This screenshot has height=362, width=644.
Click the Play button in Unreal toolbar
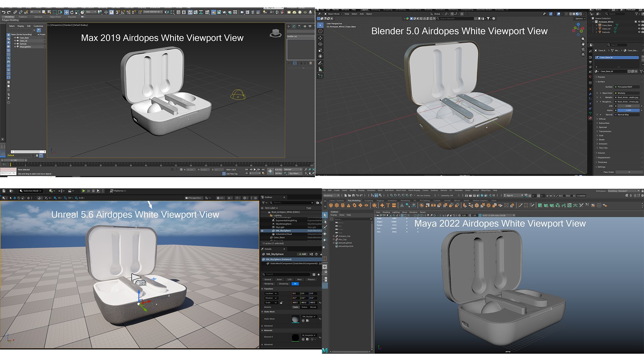[x=84, y=191]
